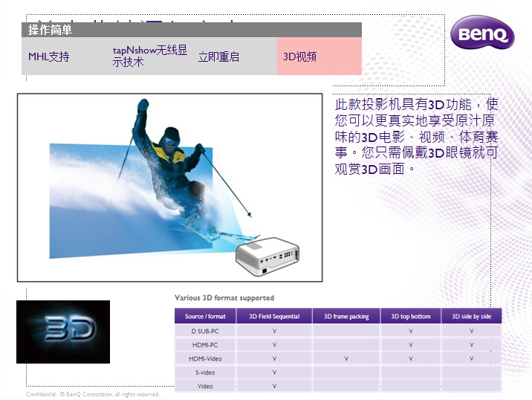Open the tapNshow无线显示技术 tab

point(149,57)
